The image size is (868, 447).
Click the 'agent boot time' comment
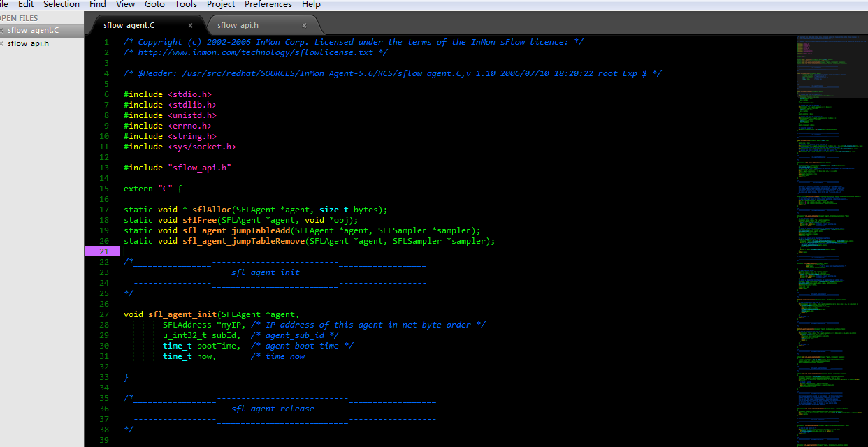(302, 346)
